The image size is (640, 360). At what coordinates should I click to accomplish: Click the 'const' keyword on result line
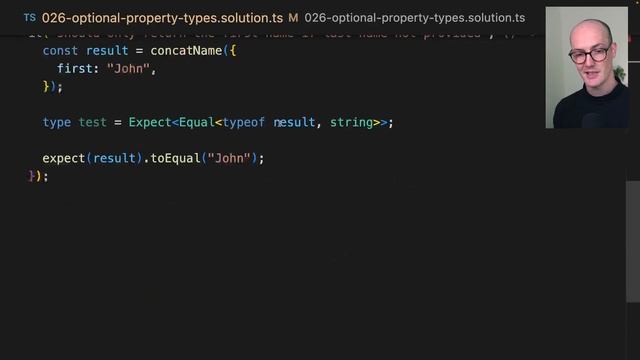pos(60,51)
